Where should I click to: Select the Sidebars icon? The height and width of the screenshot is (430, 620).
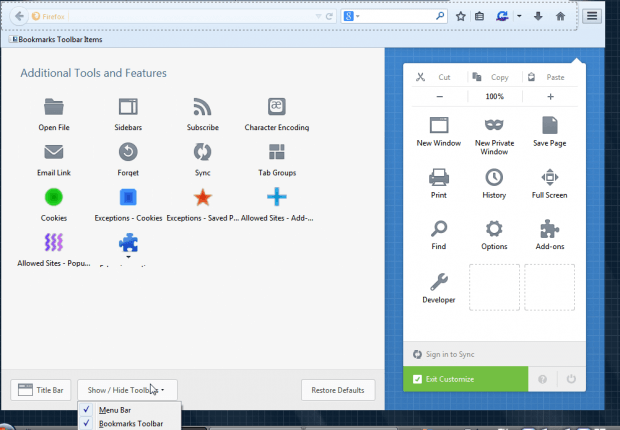pyautogui.click(x=128, y=107)
